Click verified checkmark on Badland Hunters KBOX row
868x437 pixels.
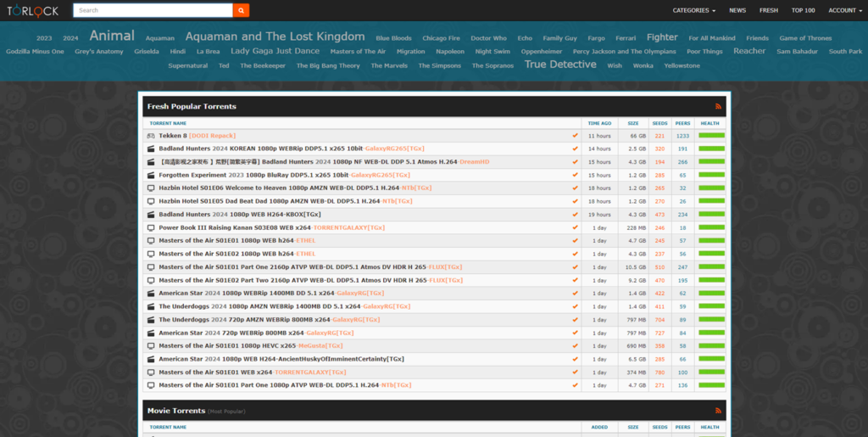576,215
